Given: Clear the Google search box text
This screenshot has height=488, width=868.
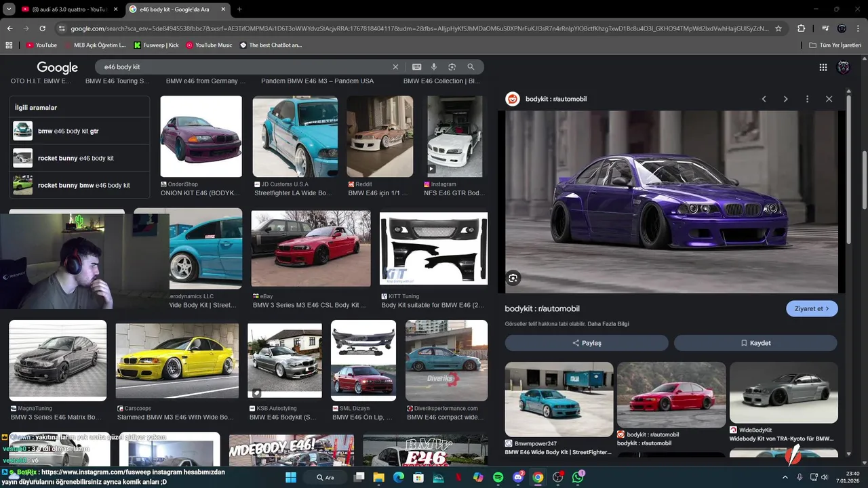Looking at the screenshot, I should click(x=395, y=67).
